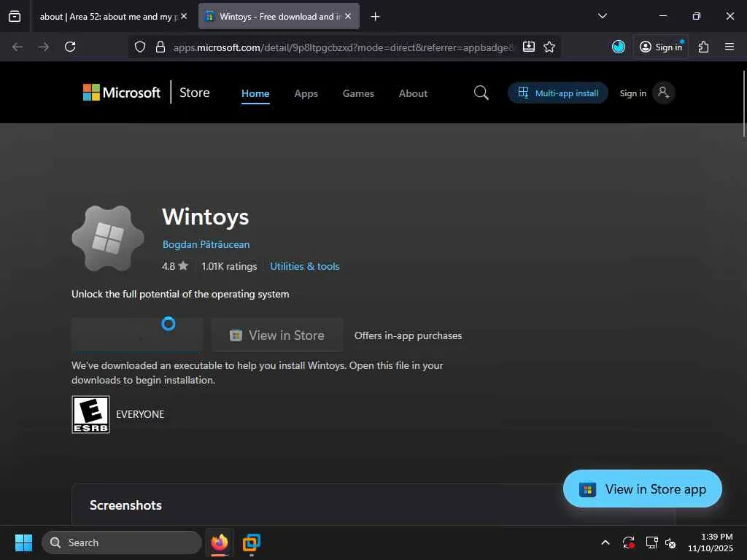This screenshot has width=747, height=560.
Task: Open a new browser tab
Action: click(376, 17)
